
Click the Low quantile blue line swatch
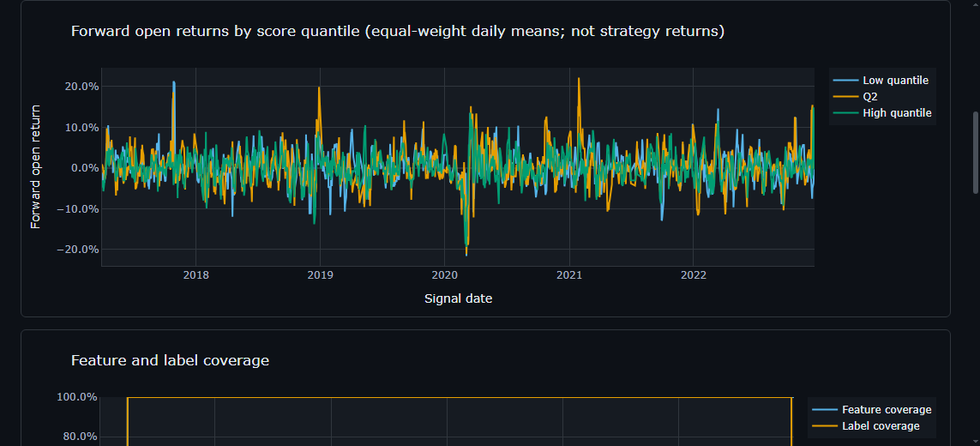click(845, 80)
